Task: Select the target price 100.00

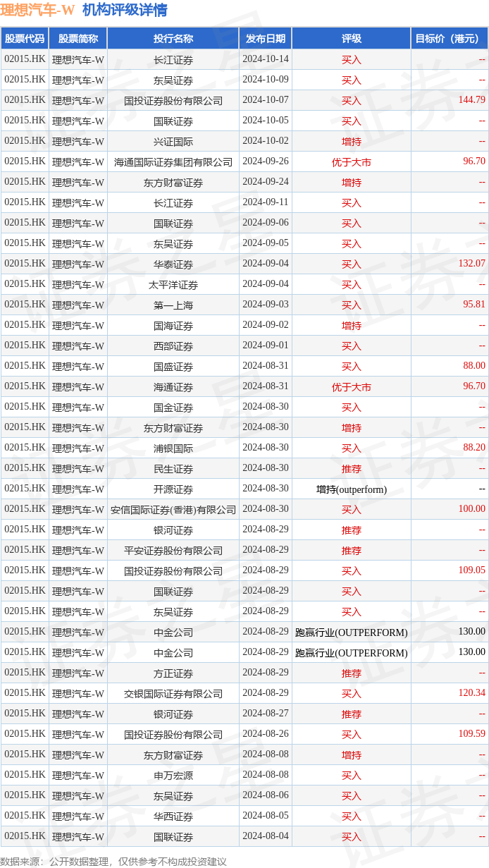Action: (x=471, y=509)
